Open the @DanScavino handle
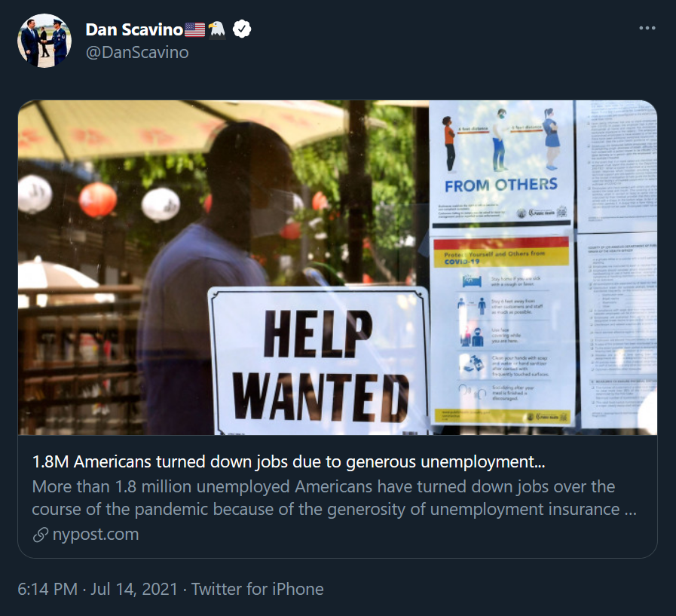This screenshot has width=676, height=616. [137, 53]
